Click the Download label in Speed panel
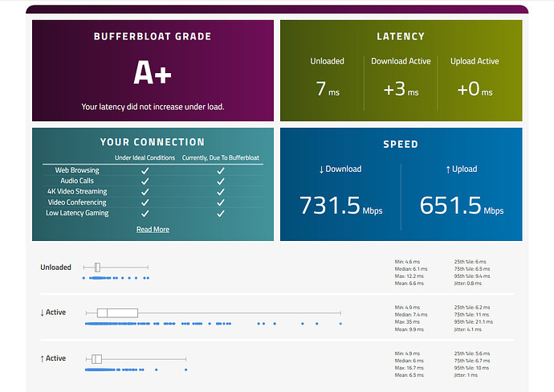The height and width of the screenshot is (392, 554). click(x=340, y=169)
